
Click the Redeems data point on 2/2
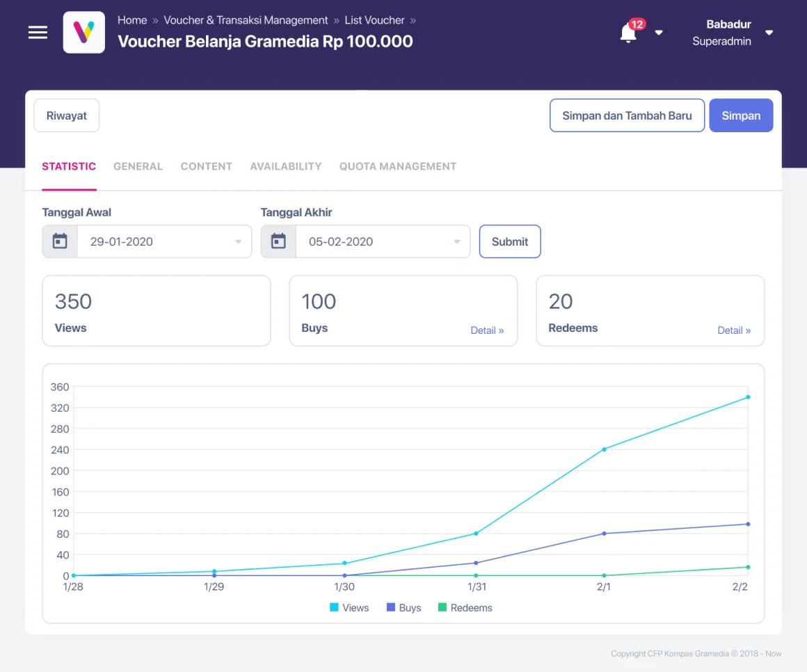click(x=748, y=567)
